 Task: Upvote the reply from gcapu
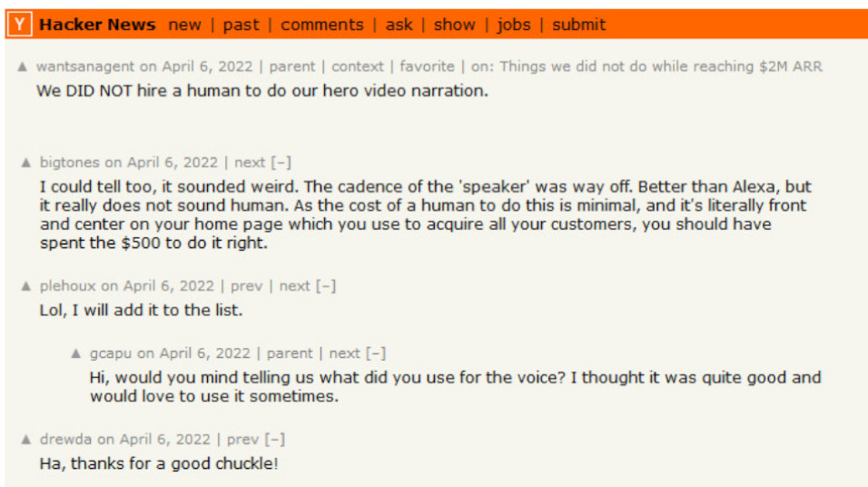(76, 354)
